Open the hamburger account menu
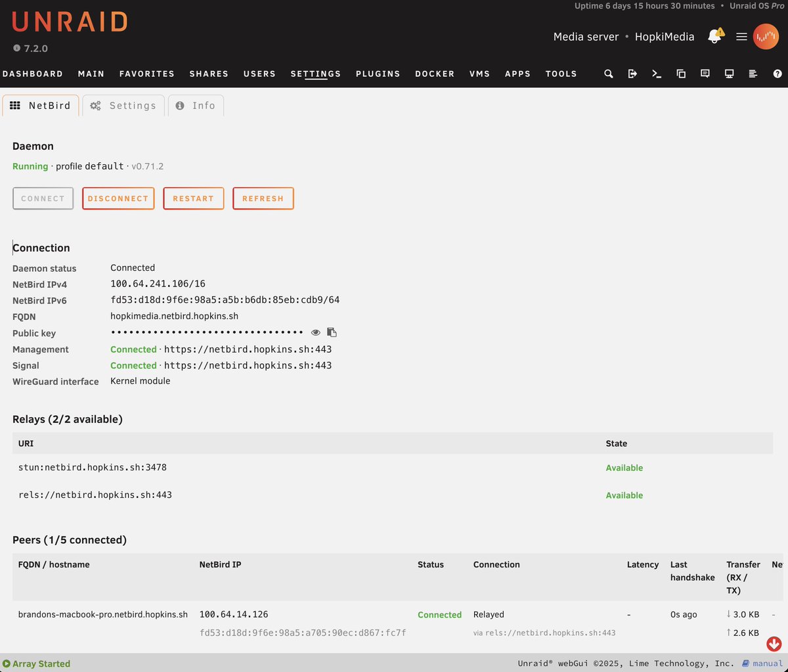788x672 pixels. (741, 37)
